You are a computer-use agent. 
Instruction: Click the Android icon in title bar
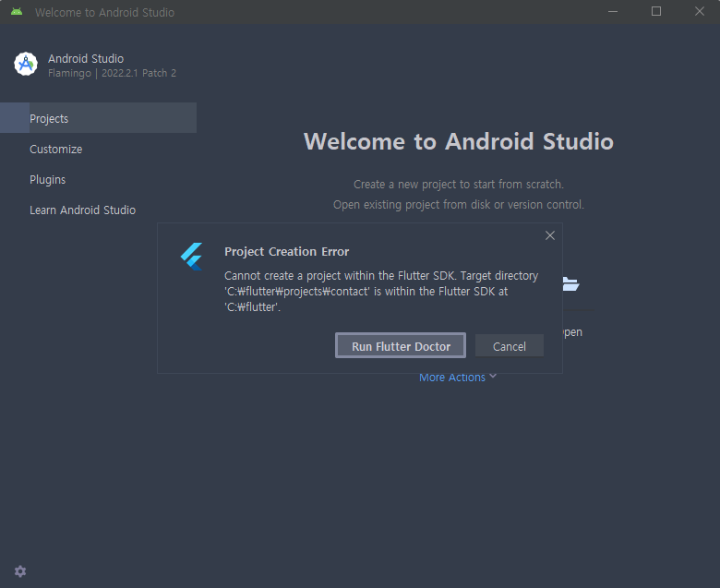pyautogui.click(x=17, y=11)
